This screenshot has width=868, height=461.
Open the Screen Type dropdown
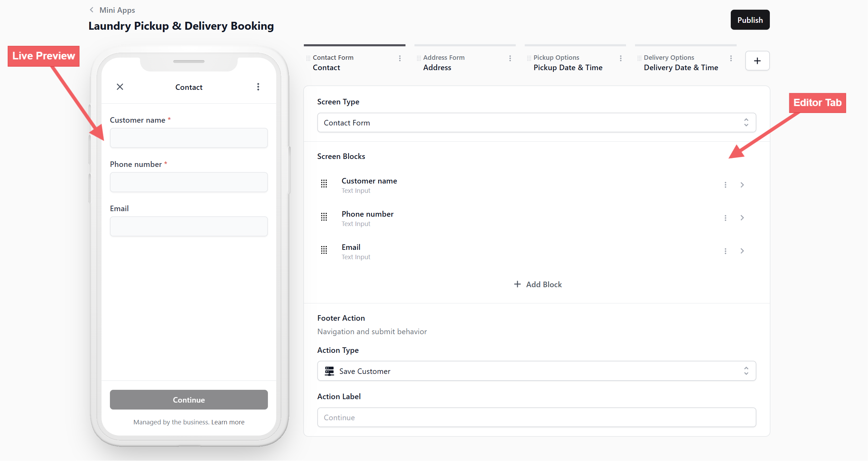(536, 123)
